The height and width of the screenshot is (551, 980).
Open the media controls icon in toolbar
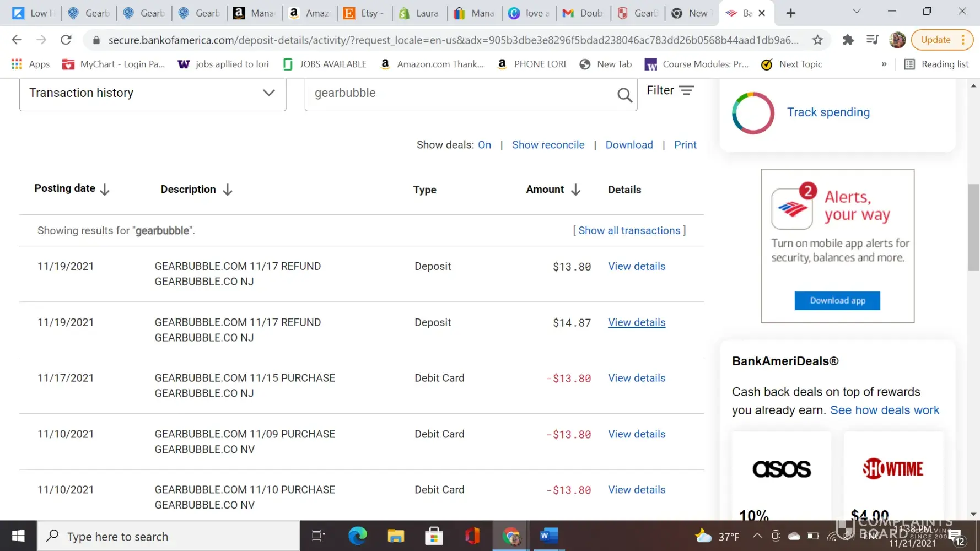pos(873,40)
